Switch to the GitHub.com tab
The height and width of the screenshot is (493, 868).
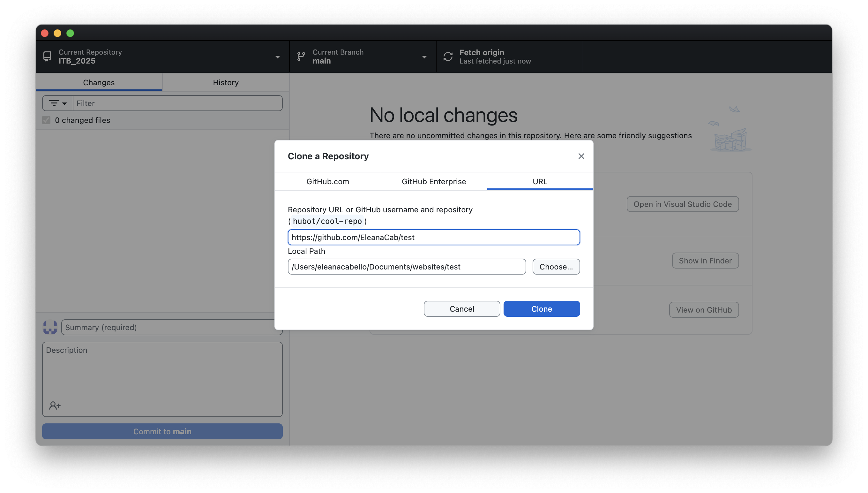click(327, 181)
